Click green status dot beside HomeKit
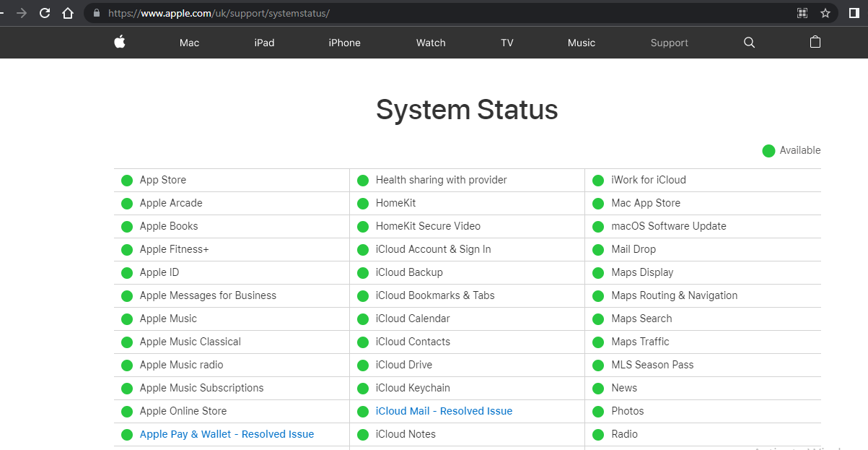 363,204
